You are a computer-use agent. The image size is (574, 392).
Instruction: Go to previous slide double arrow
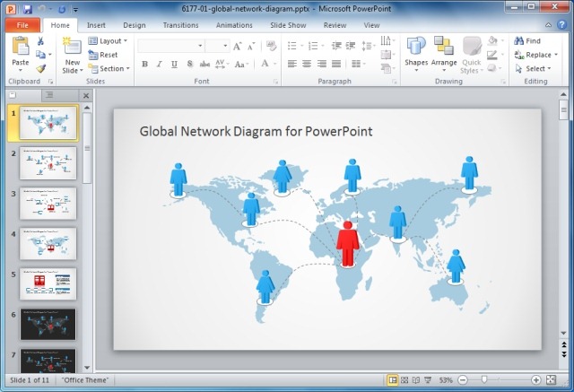point(564,344)
